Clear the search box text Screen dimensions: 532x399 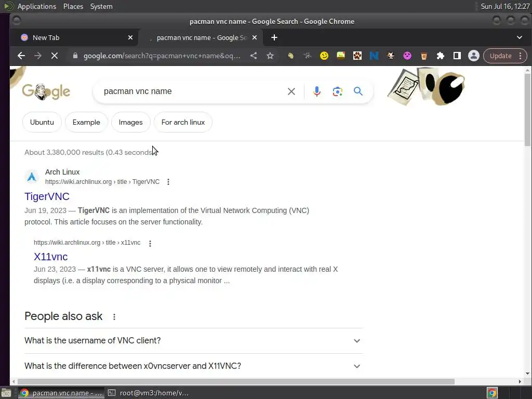[291, 91]
